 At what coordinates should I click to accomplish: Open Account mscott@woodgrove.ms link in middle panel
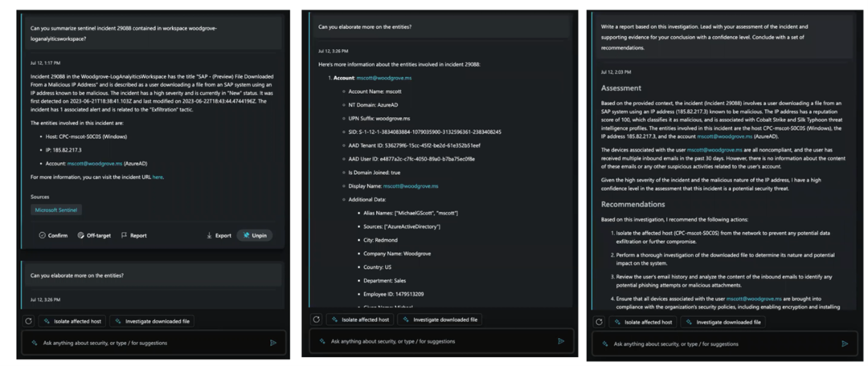[383, 78]
